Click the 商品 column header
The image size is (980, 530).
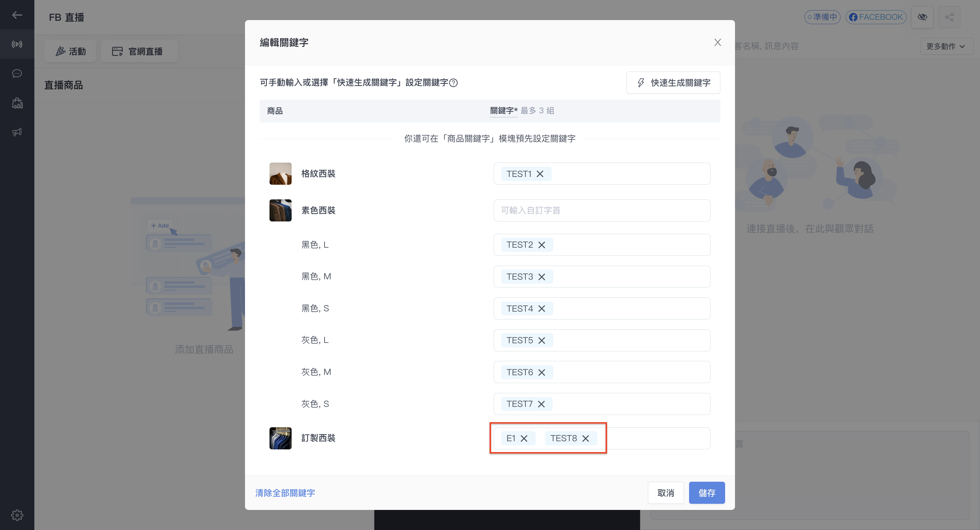(x=275, y=111)
